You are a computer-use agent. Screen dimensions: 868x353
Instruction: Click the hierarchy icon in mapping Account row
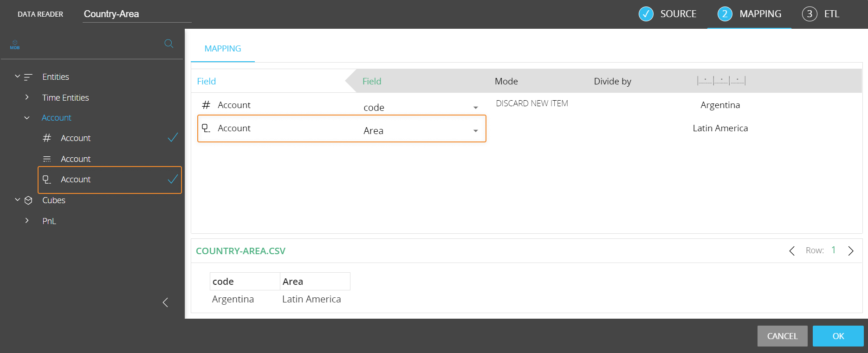click(206, 128)
